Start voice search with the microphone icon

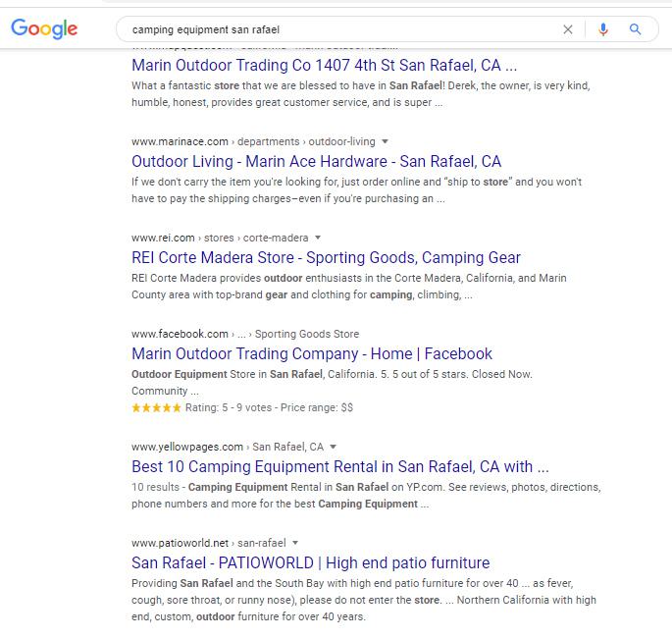[x=603, y=29]
